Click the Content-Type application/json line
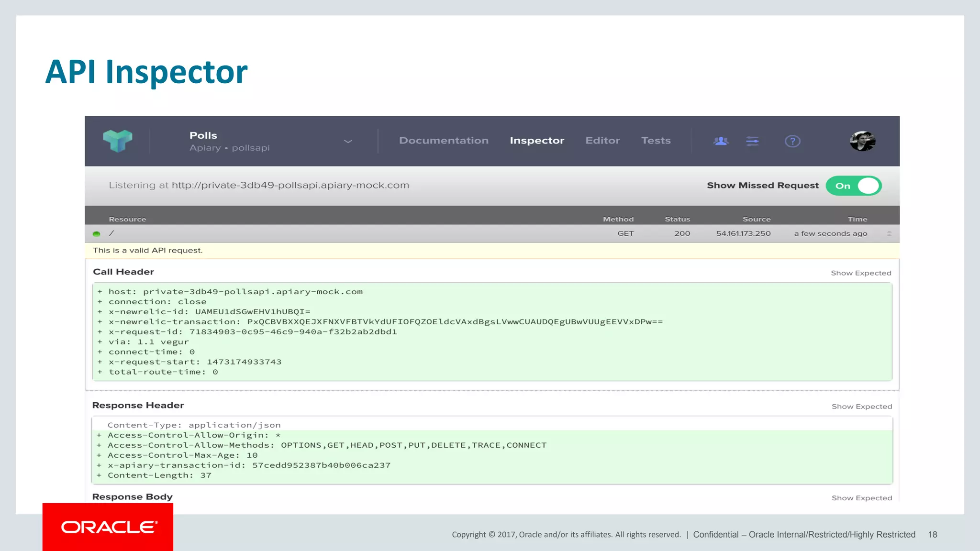Screen dimensions: 980x551 (x=194, y=425)
